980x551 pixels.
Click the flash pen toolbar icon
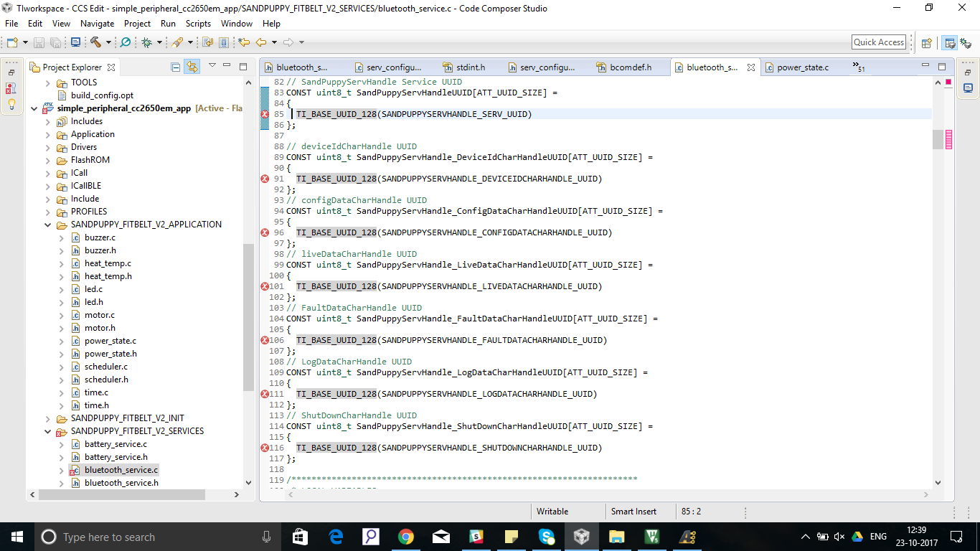[x=177, y=42]
